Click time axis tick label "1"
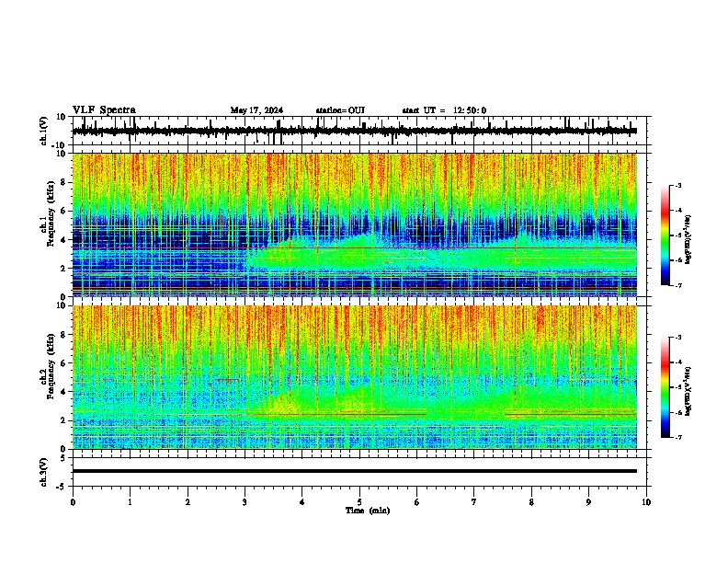The height and width of the screenshot is (563, 728). point(130,502)
